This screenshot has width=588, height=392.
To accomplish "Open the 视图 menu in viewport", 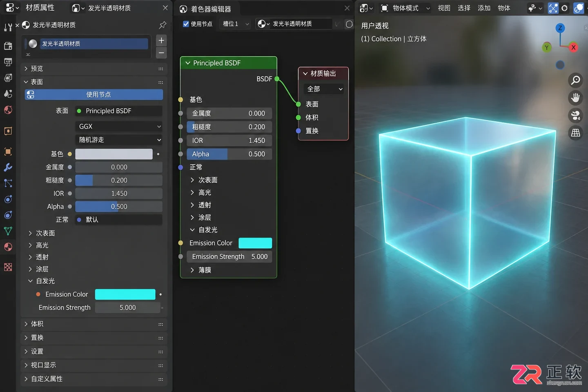I will [444, 8].
